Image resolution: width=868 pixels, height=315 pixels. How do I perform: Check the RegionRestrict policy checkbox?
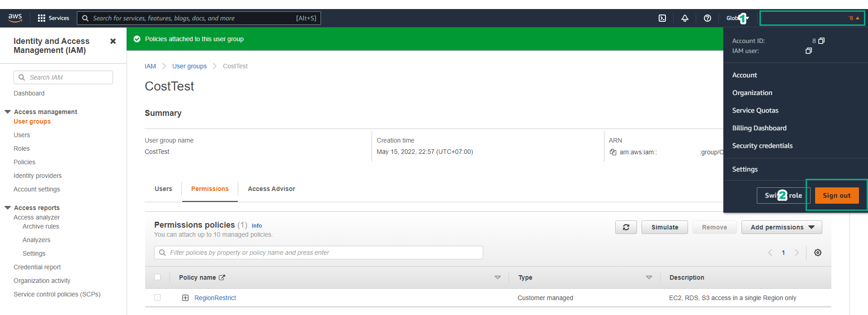pos(157,297)
